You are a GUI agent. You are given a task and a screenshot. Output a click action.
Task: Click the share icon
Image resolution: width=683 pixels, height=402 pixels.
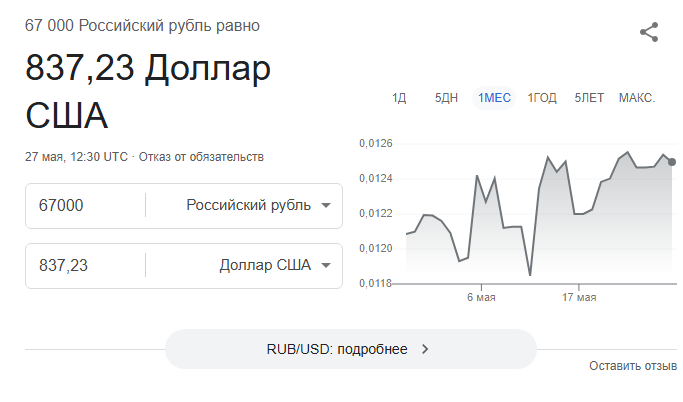tap(649, 32)
